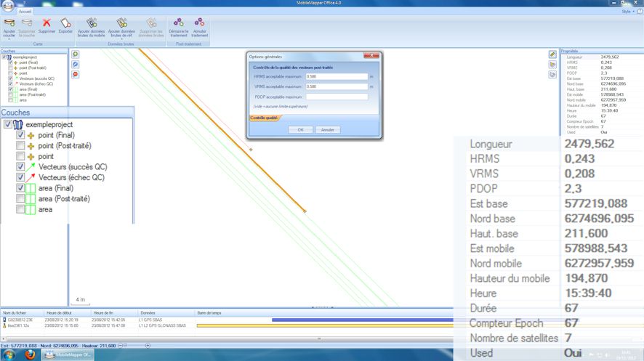Image resolution: width=644 pixels, height=361 pixels.
Task: Click the green zoom-in map button
Action: tap(75, 54)
